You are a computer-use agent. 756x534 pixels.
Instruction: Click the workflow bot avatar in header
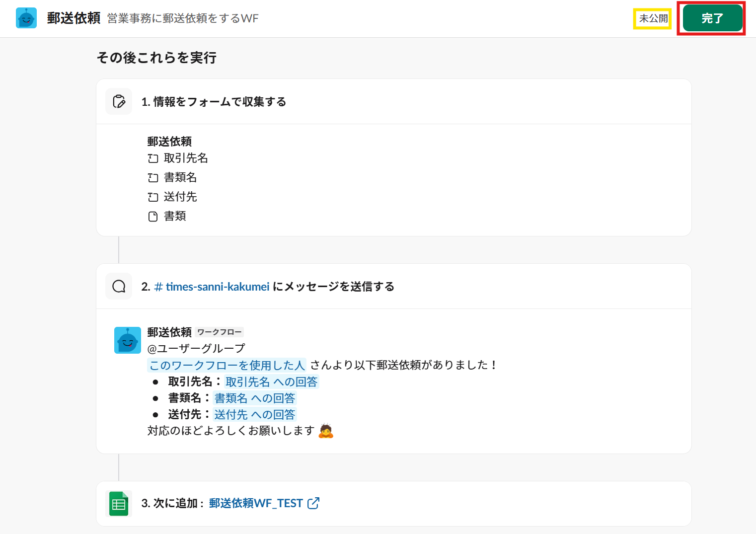coord(26,18)
